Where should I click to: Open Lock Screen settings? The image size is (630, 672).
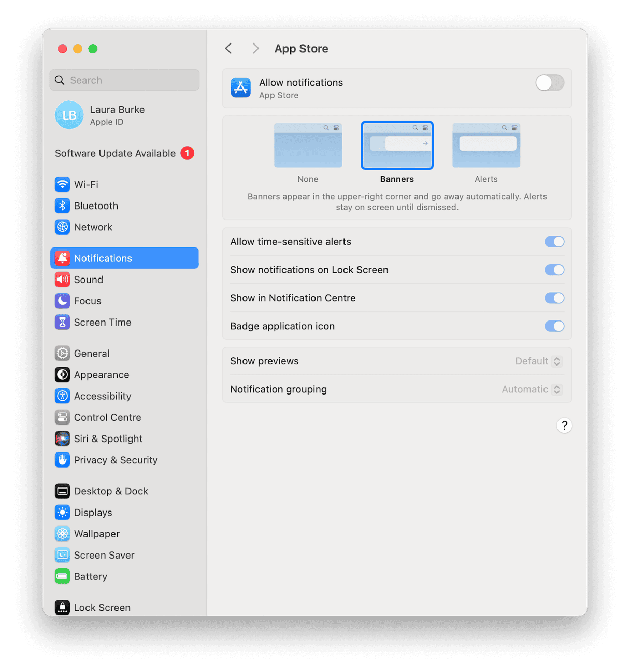click(62, 607)
